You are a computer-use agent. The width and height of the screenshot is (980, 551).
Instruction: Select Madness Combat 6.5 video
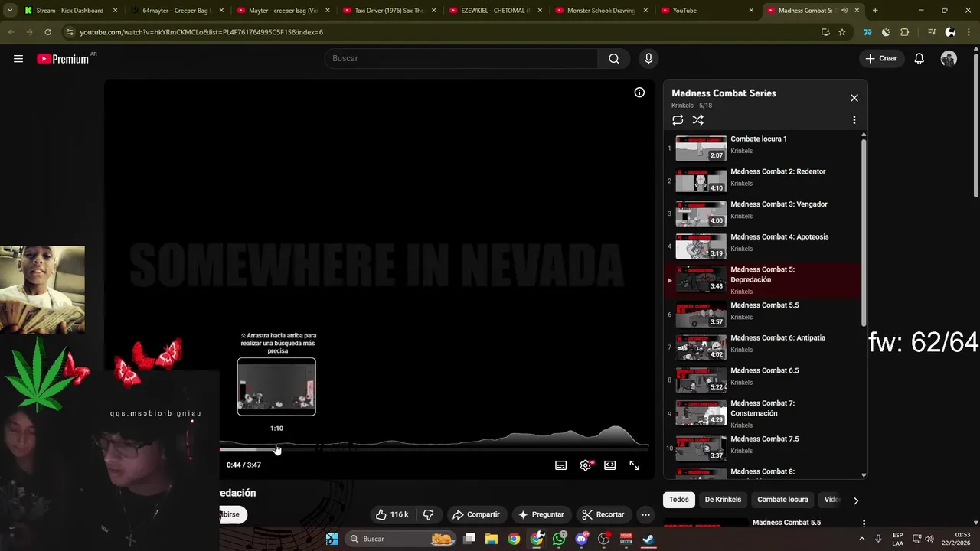[763, 380]
